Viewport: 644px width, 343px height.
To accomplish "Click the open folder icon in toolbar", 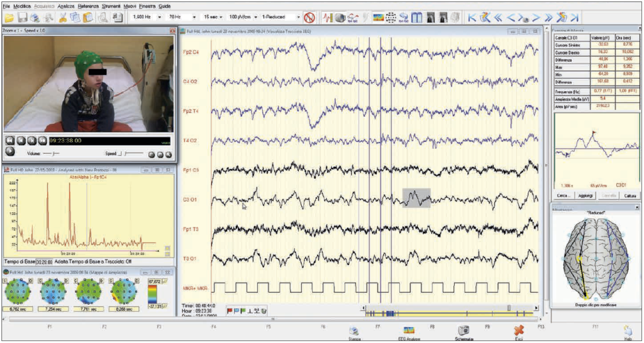I will tap(9, 18).
